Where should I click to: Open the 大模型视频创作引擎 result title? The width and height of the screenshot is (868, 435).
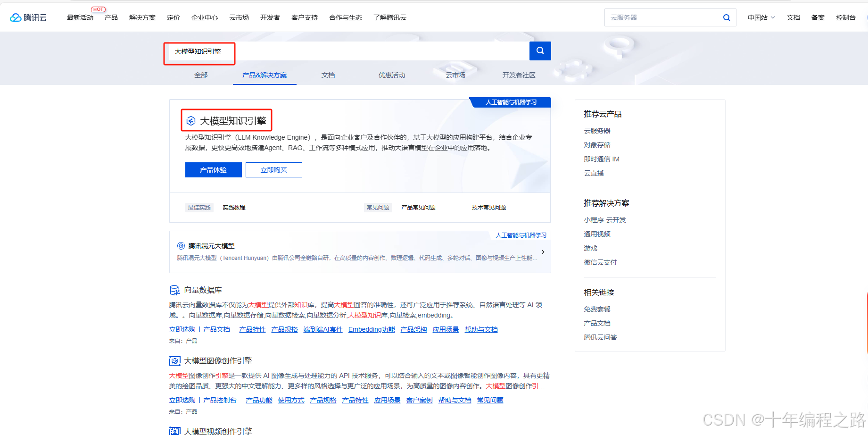point(218,431)
